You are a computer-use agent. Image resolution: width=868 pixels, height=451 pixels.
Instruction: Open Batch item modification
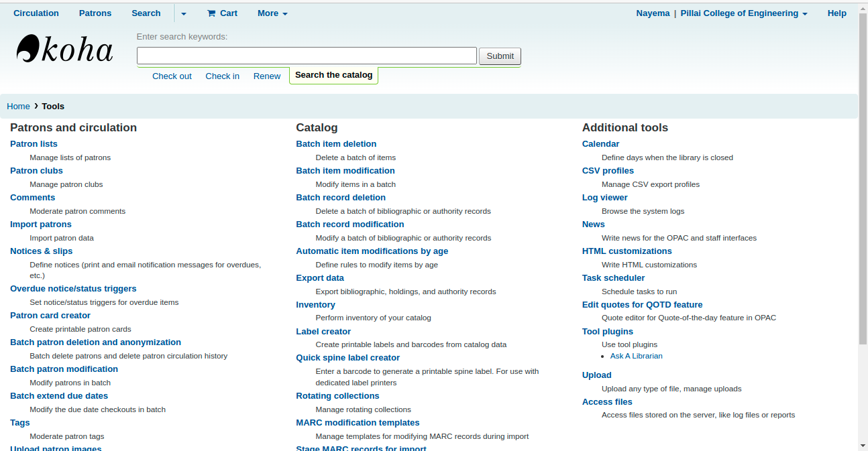pos(345,171)
